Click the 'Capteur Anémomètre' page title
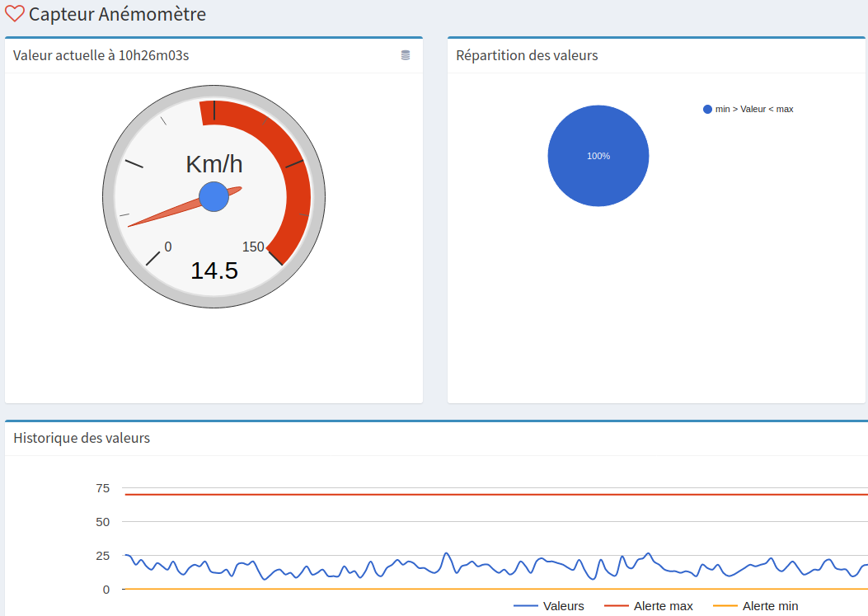The width and height of the screenshot is (868, 616). point(117,14)
